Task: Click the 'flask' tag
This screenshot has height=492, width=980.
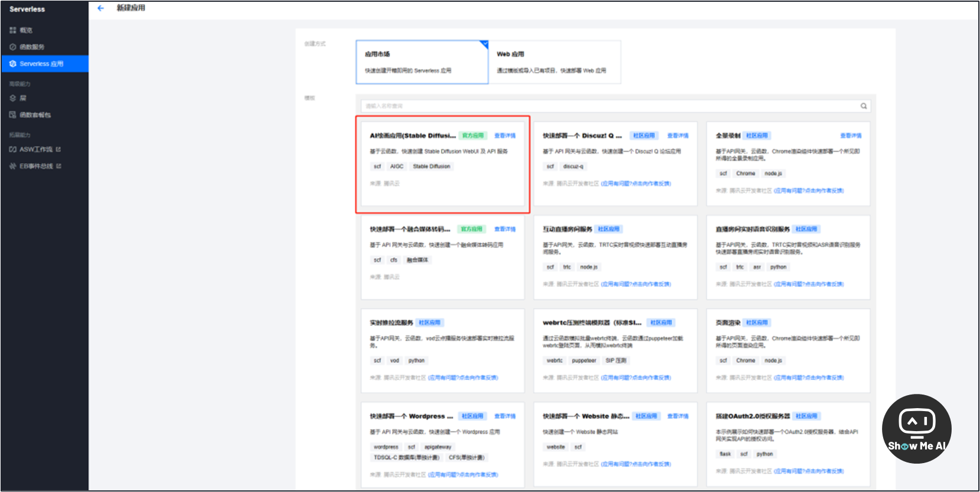Action: pyautogui.click(x=726, y=454)
